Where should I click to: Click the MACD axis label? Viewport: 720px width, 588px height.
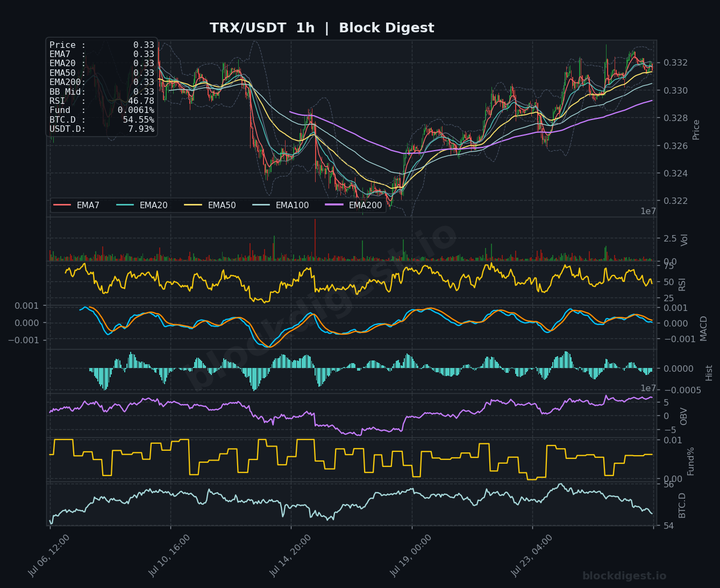(x=704, y=328)
